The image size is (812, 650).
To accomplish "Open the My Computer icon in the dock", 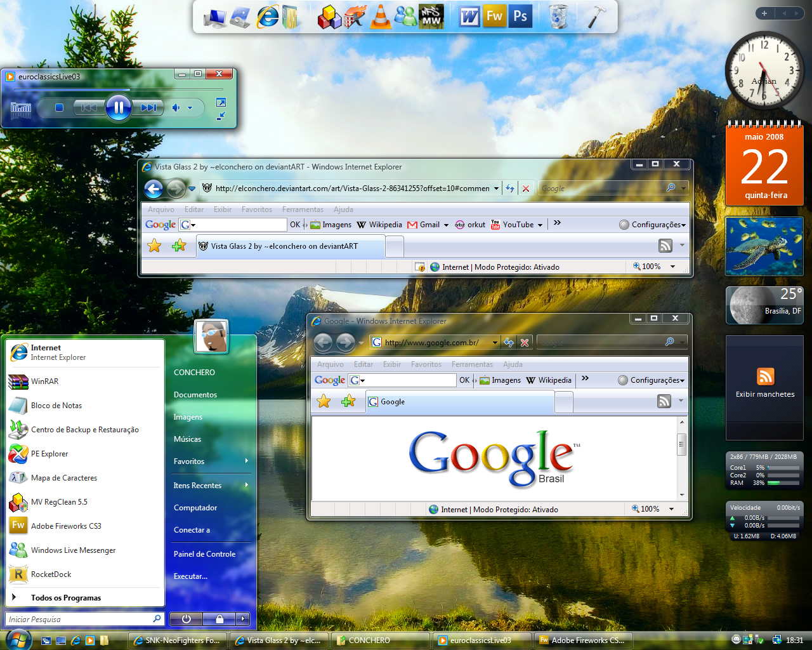I will (215, 18).
